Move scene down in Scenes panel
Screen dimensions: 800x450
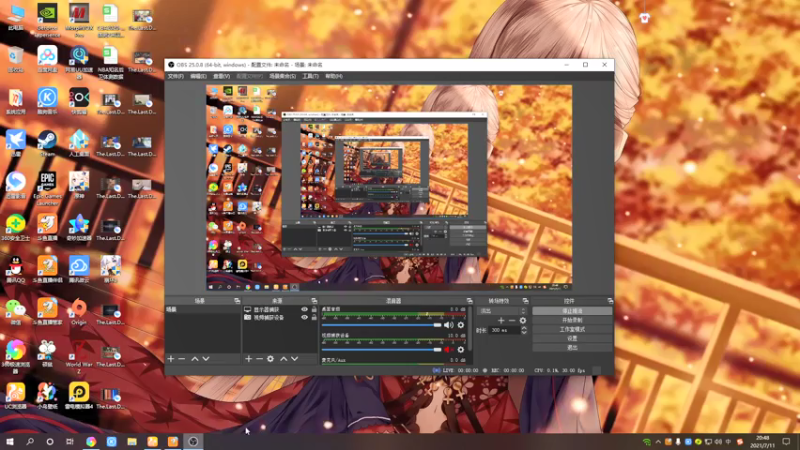(x=206, y=359)
